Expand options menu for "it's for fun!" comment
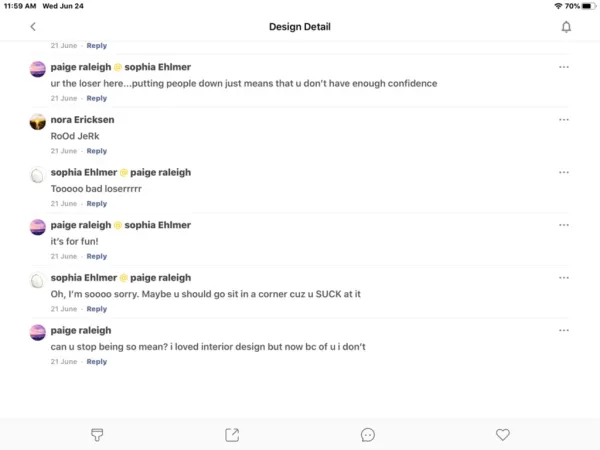The height and width of the screenshot is (450, 600). (564, 225)
